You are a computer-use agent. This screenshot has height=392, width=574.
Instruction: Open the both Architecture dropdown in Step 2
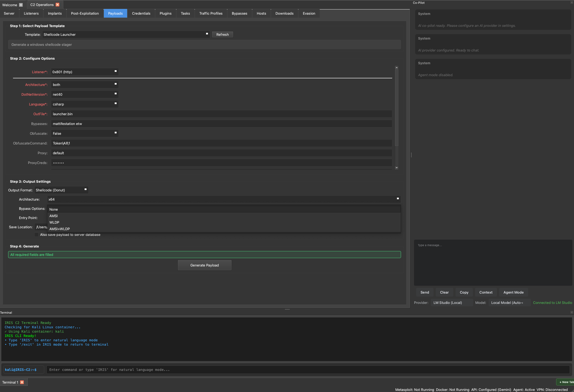85,85
